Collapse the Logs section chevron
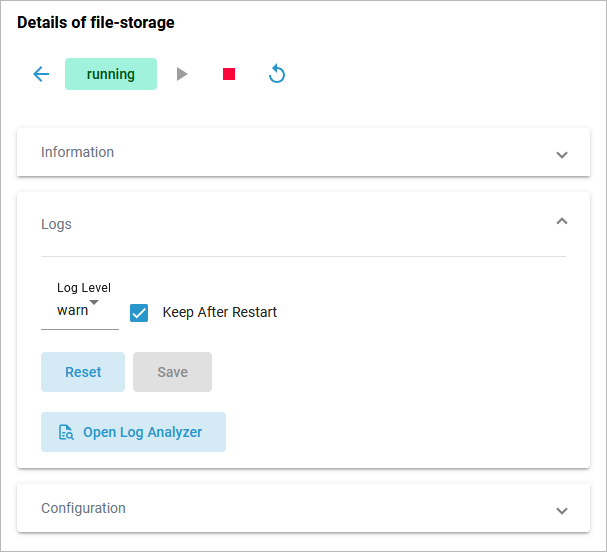This screenshot has height=552, width=607. pyautogui.click(x=562, y=221)
